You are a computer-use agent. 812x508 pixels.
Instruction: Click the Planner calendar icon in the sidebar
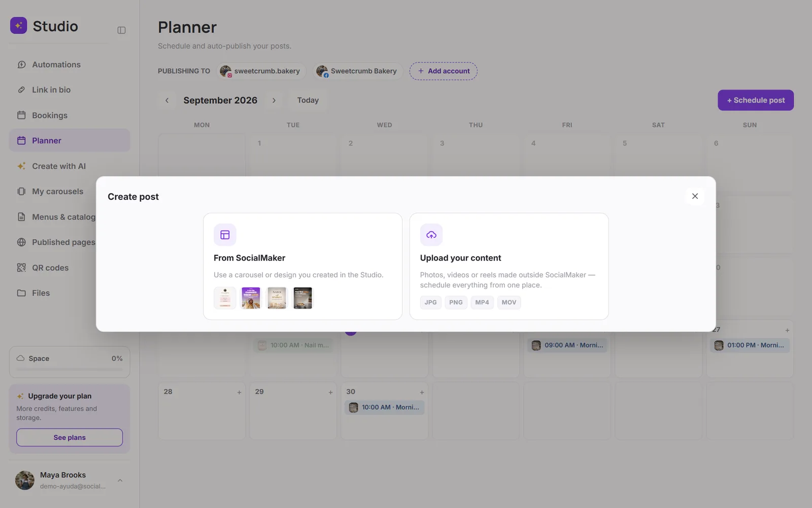click(x=21, y=141)
